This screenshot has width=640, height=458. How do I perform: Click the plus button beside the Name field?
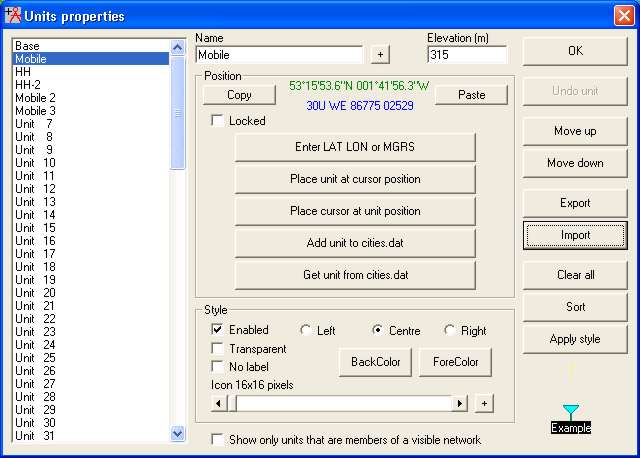pyautogui.click(x=380, y=54)
